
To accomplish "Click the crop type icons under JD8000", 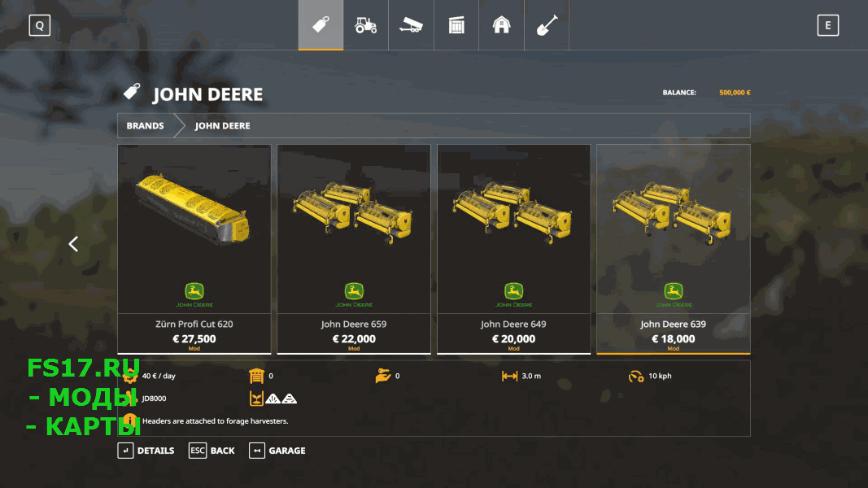I will 273,399.
